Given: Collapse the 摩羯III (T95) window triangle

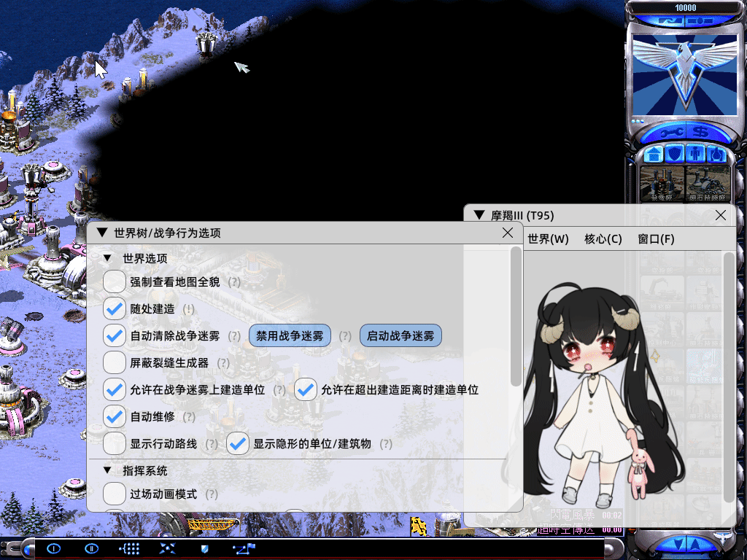Looking at the screenshot, I should pos(479,215).
